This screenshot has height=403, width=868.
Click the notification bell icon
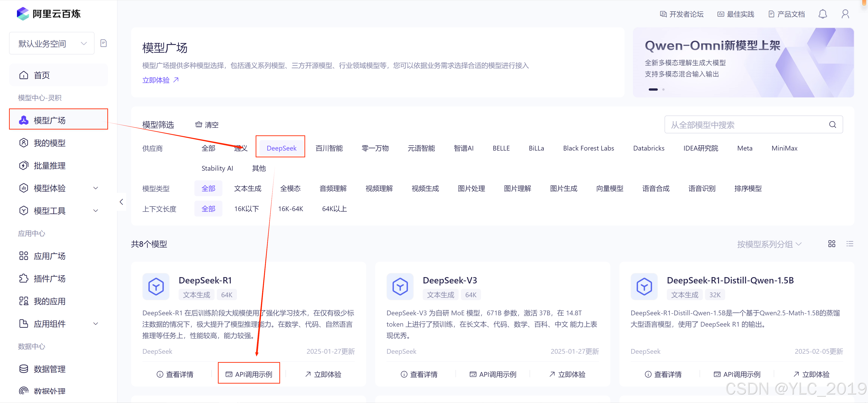(823, 14)
